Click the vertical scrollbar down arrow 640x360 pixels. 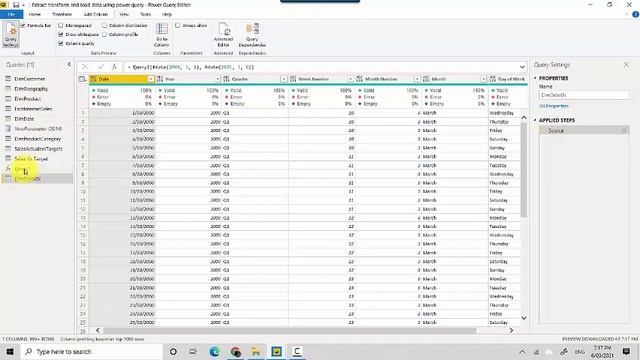pos(524,318)
